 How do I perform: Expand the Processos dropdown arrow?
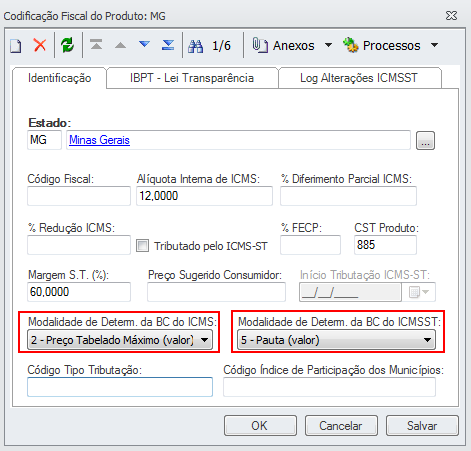pos(434,45)
